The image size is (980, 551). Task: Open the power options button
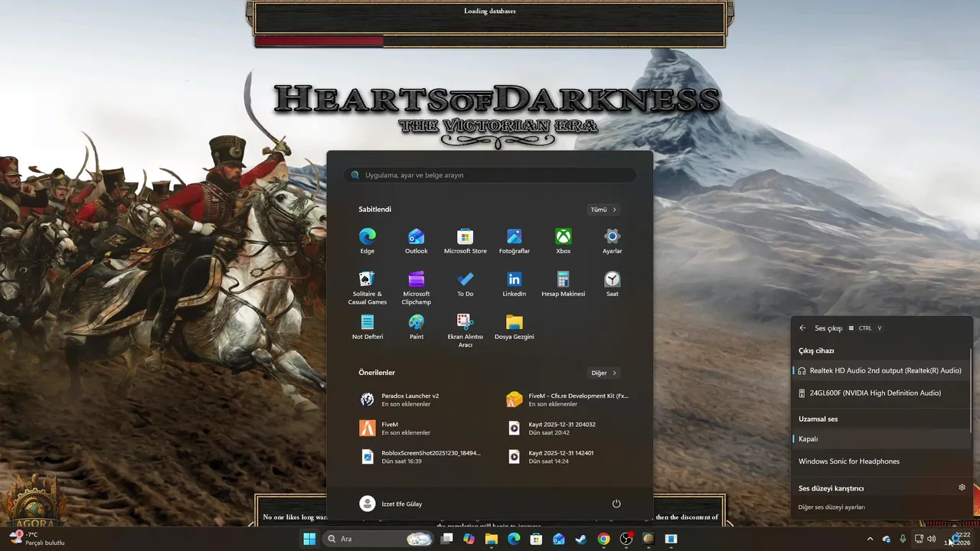616,504
